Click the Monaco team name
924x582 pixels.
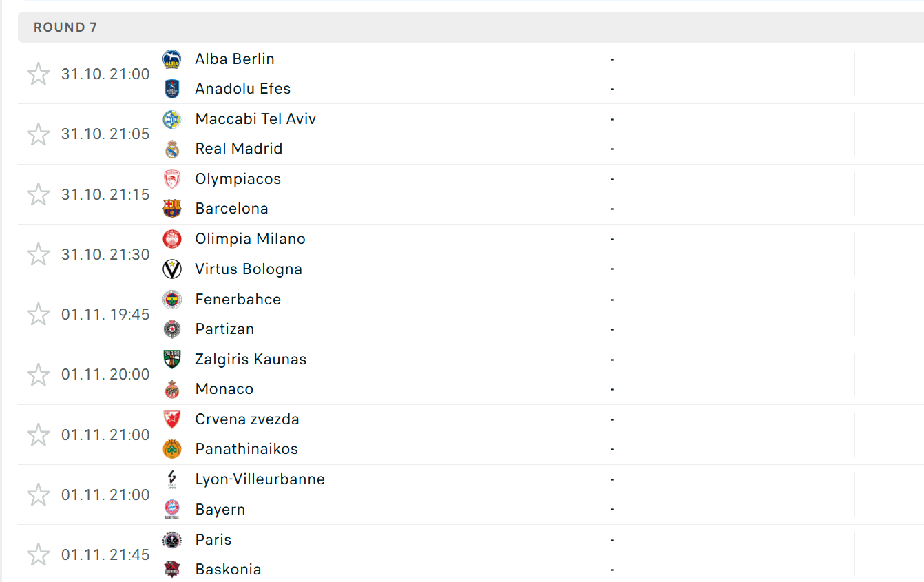pos(224,389)
